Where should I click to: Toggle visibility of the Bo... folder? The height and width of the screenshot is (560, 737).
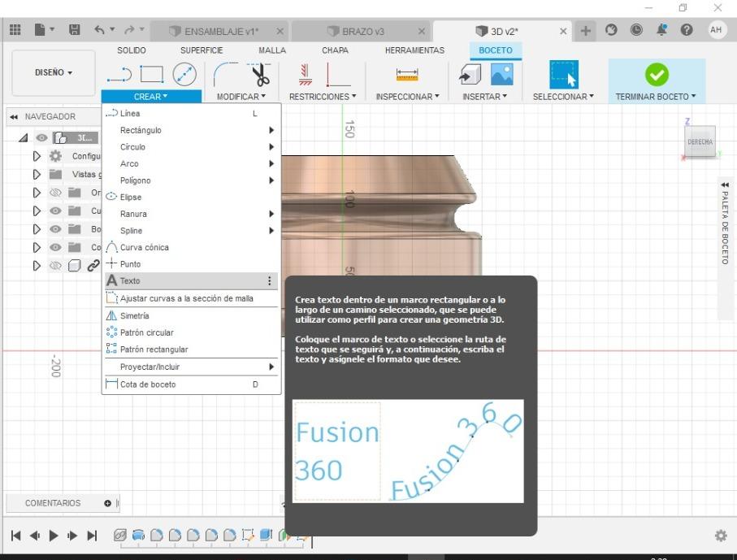tap(55, 229)
